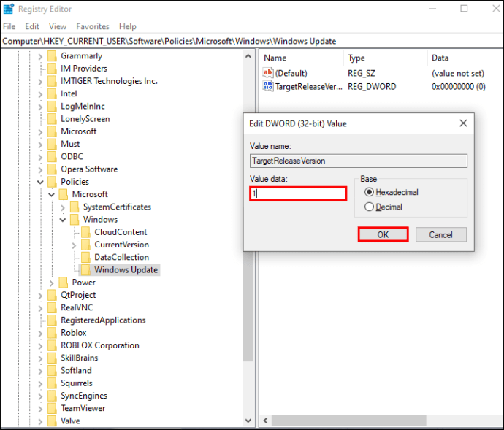Viewport: 504px width, 430px height.
Task: Open the File menu
Action: [9, 26]
